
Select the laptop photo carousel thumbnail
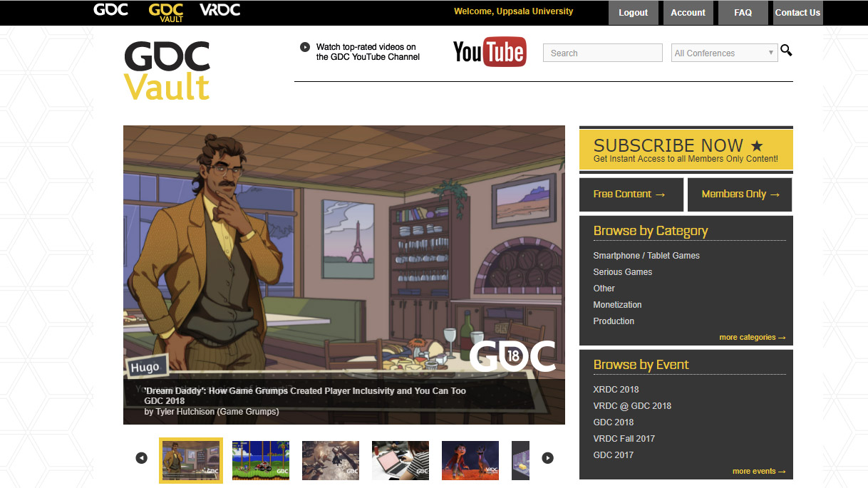[401, 460]
